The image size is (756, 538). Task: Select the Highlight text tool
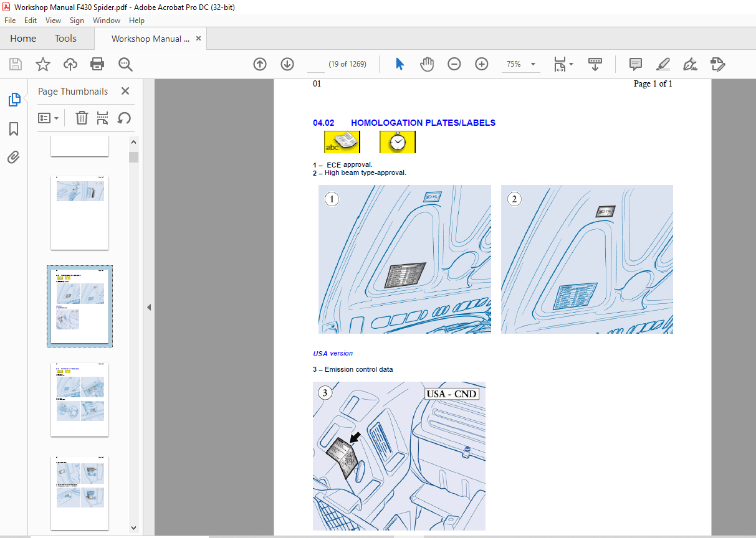click(663, 64)
